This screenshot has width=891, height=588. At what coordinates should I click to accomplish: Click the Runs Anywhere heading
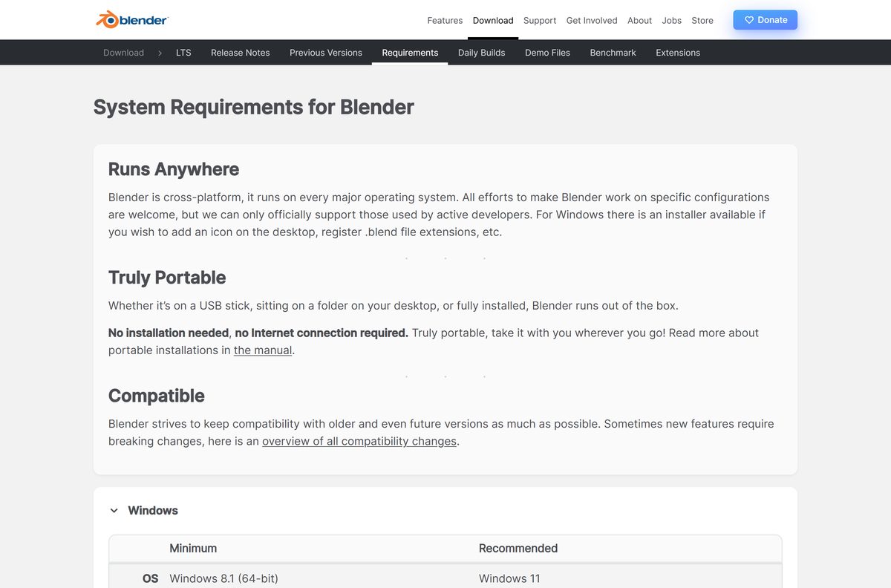174,169
